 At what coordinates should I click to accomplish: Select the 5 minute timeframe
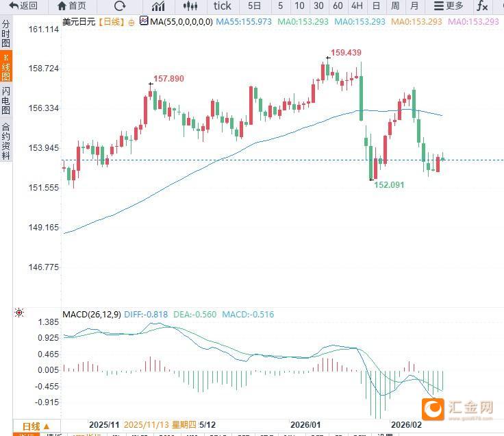click(280, 5)
